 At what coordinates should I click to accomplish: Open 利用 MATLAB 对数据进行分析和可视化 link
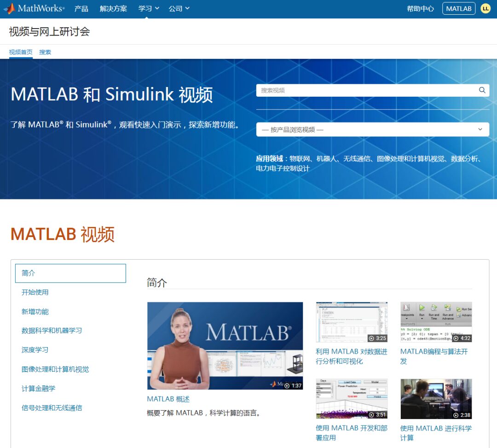352,356
